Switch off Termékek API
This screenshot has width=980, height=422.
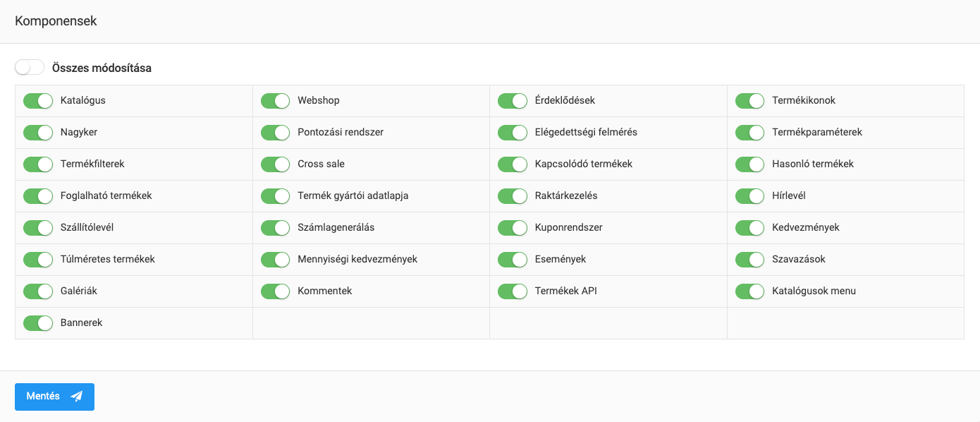click(513, 291)
